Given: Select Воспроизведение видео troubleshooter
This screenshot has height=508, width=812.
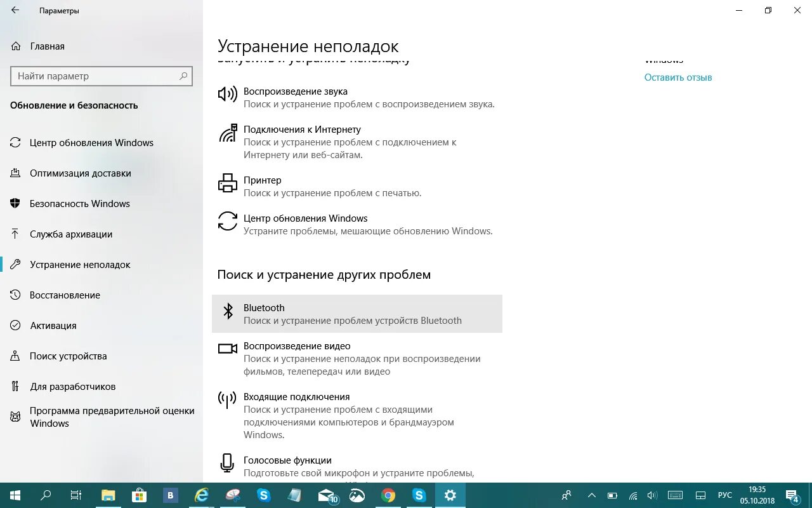Looking at the screenshot, I should (357, 358).
